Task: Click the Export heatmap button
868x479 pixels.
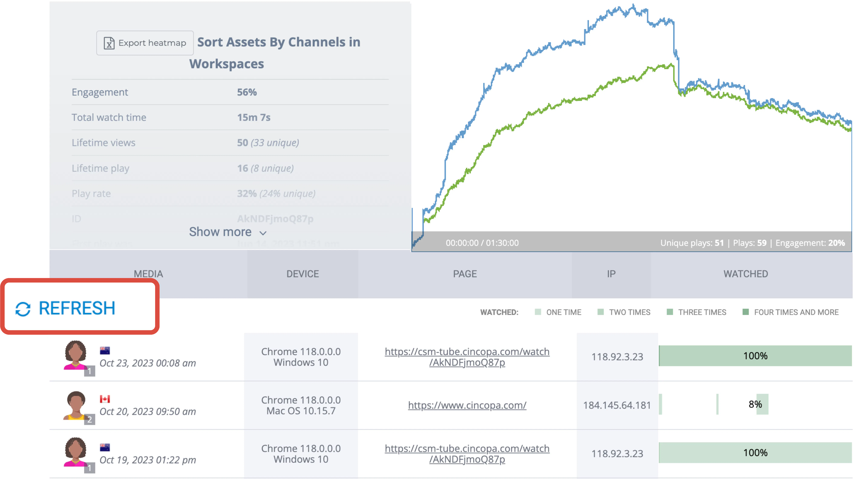Action: tap(145, 43)
